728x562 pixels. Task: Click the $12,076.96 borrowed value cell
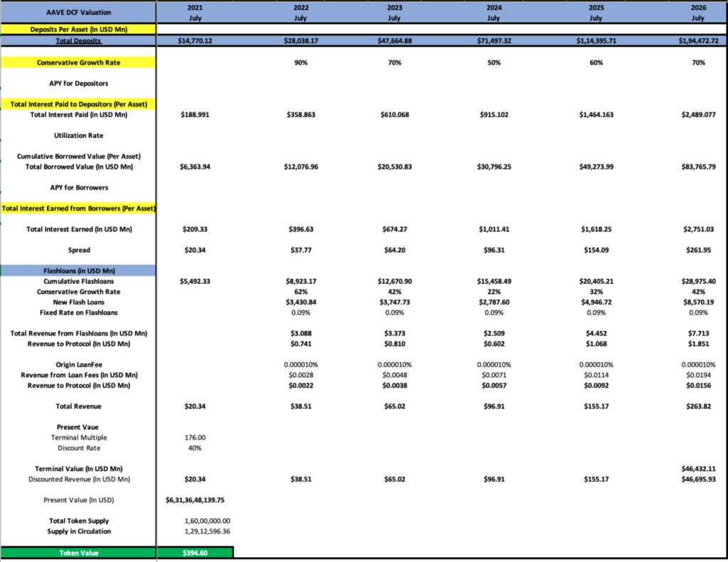(301, 166)
